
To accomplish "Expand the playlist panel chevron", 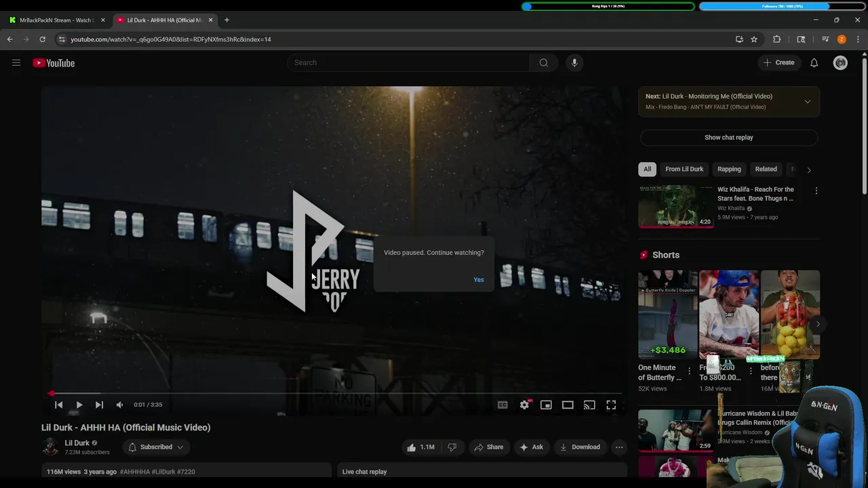I will [x=807, y=102].
